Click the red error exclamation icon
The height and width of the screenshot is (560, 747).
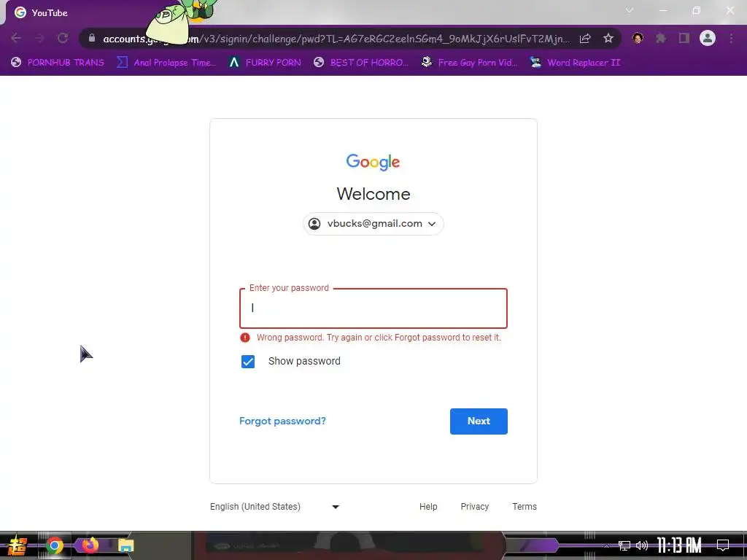(x=245, y=338)
